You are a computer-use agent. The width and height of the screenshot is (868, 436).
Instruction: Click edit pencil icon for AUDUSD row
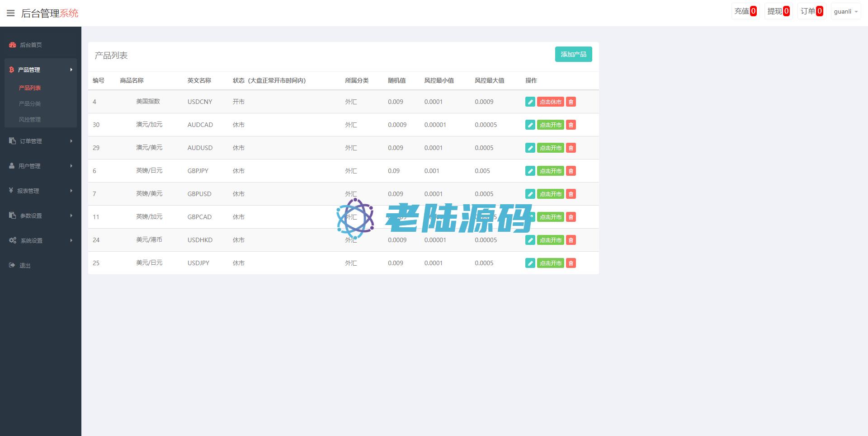tap(530, 148)
